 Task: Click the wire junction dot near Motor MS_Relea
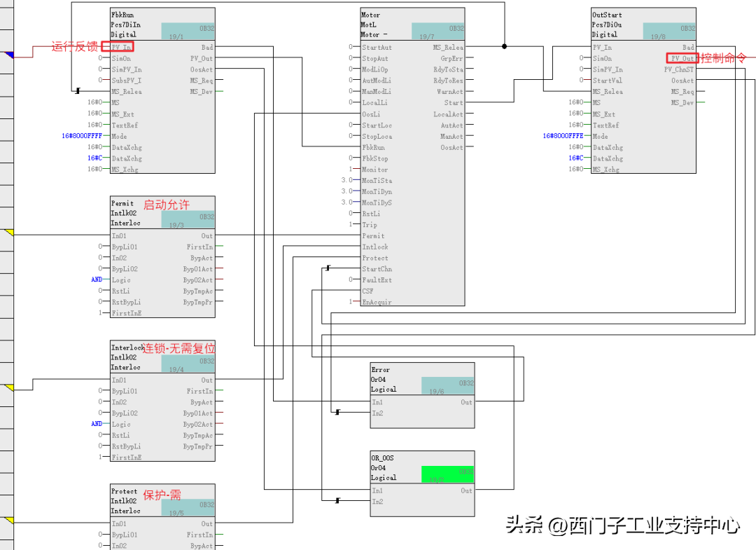(504, 47)
